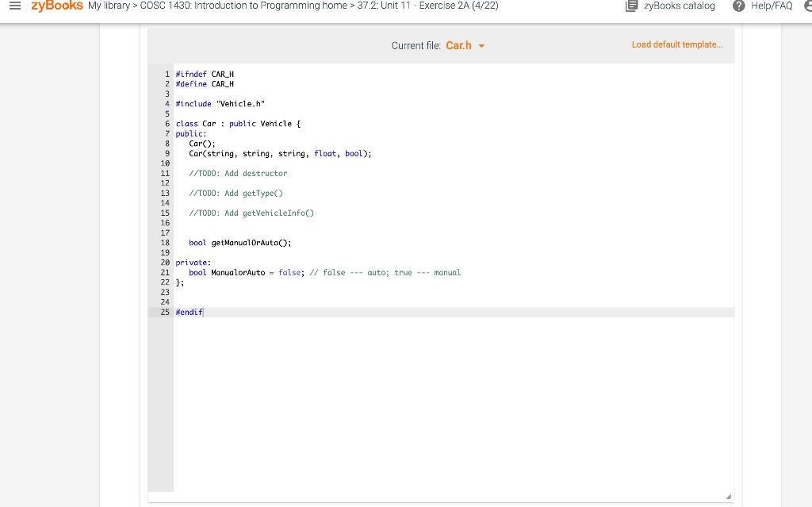Click the '#endif' line

pyautogui.click(x=189, y=312)
